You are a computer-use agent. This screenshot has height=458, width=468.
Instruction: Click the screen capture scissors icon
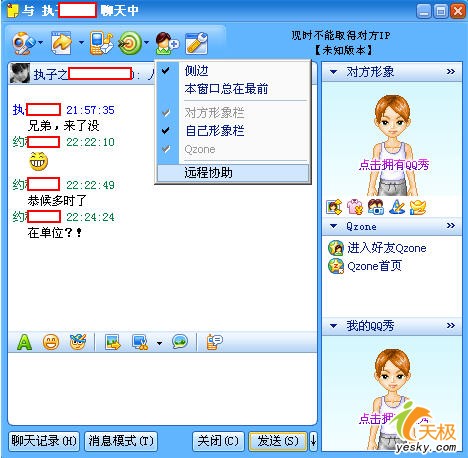click(x=140, y=342)
